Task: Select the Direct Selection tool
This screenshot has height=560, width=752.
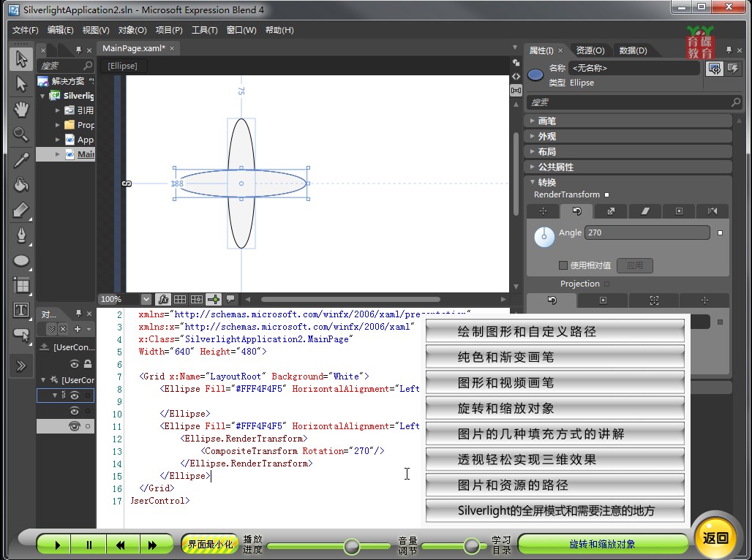Action: 21,84
